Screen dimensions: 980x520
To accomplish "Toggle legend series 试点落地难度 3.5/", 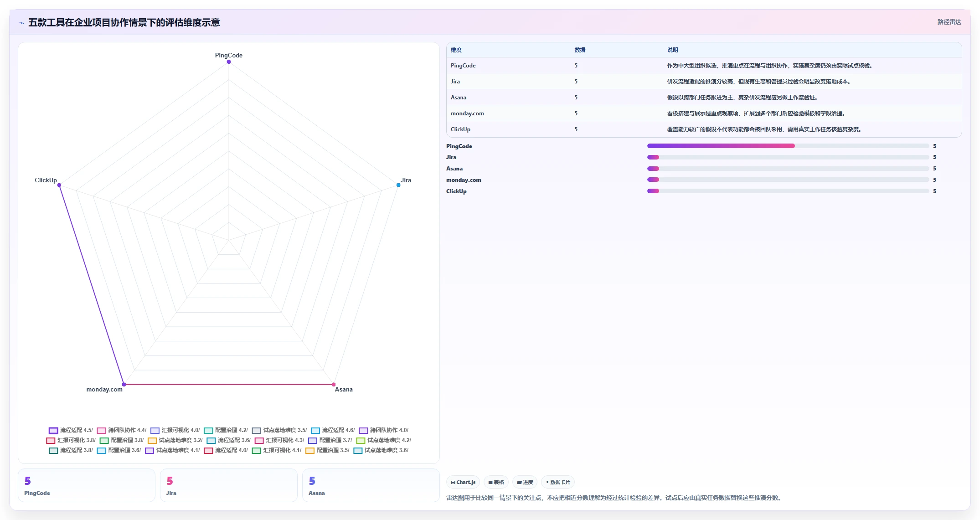I will pos(279,430).
